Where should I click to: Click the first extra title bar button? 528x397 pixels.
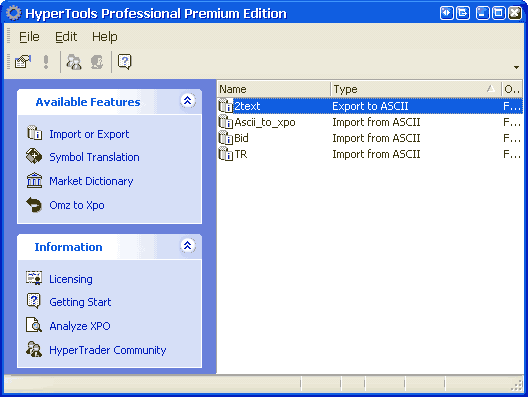pos(447,13)
